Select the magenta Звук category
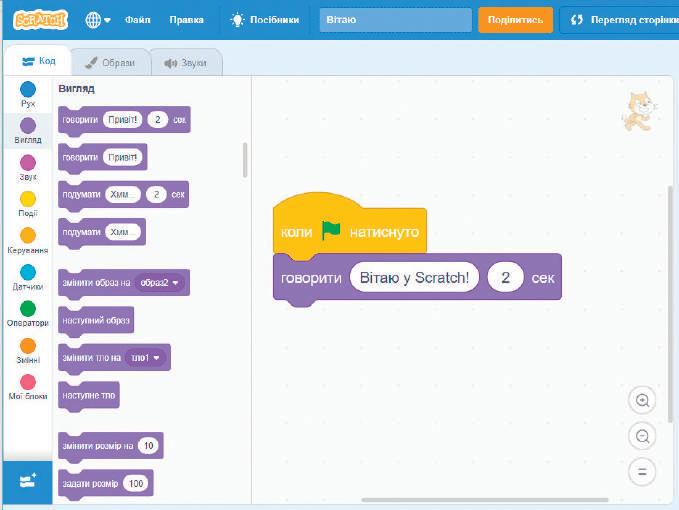This screenshot has width=679, height=510. [28, 168]
